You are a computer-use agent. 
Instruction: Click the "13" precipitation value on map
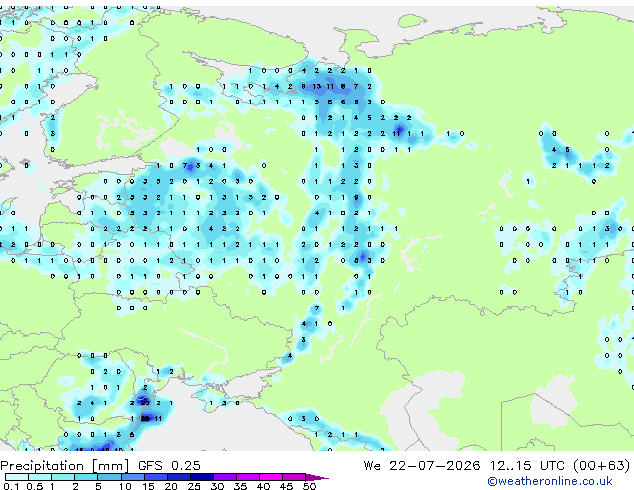tap(317, 87)
